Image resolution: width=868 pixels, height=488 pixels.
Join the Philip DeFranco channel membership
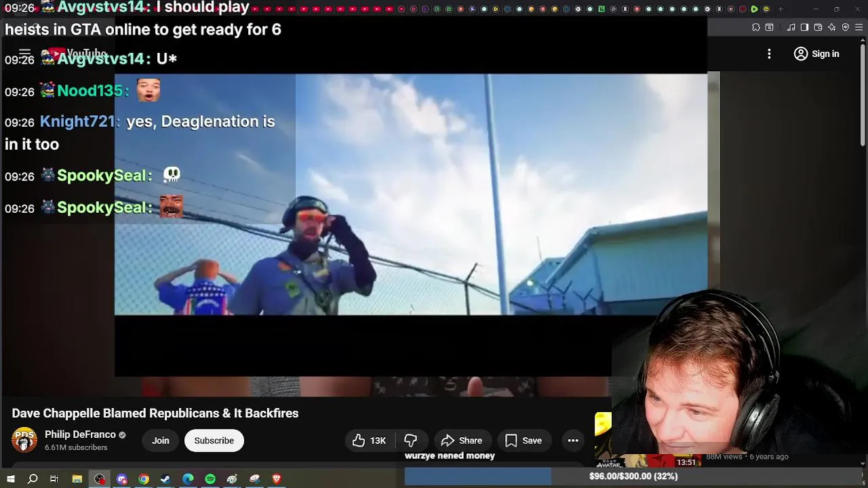161,441
